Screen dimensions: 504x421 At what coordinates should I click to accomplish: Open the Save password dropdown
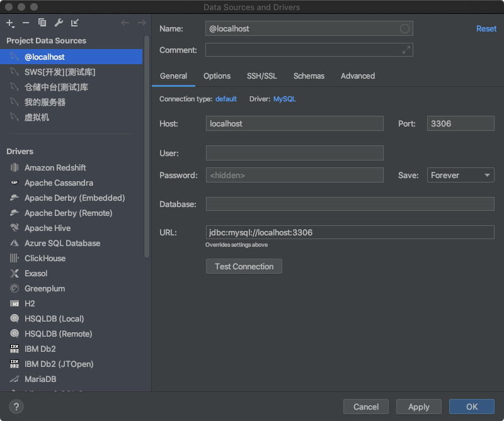pyautogui.click(x=461, y=175)
